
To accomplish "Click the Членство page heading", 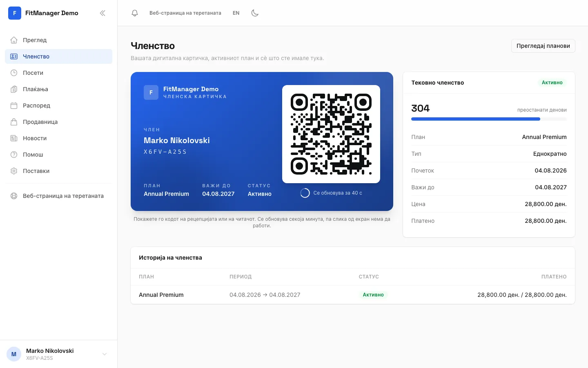I will (153, 46).
